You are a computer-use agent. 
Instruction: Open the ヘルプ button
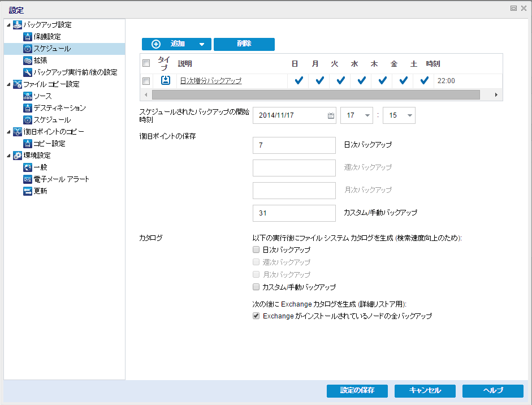coord(492,391)
